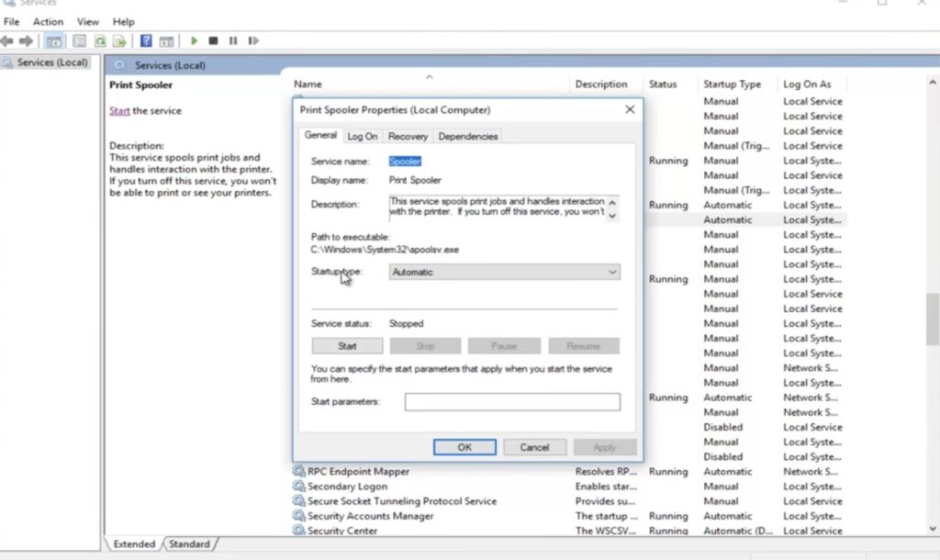This screenshot has width=940, height=560.
Task: Open the File menu
Action: pos(11,22)
